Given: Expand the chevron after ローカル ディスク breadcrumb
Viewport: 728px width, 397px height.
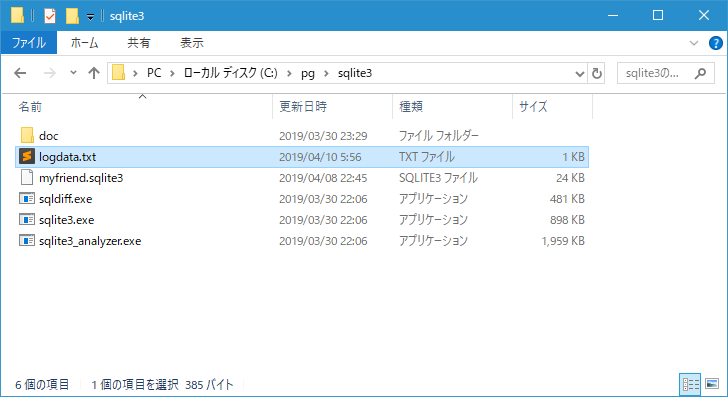Looking at the screenshot, I should pyautogui.click(x=289, y=73).
